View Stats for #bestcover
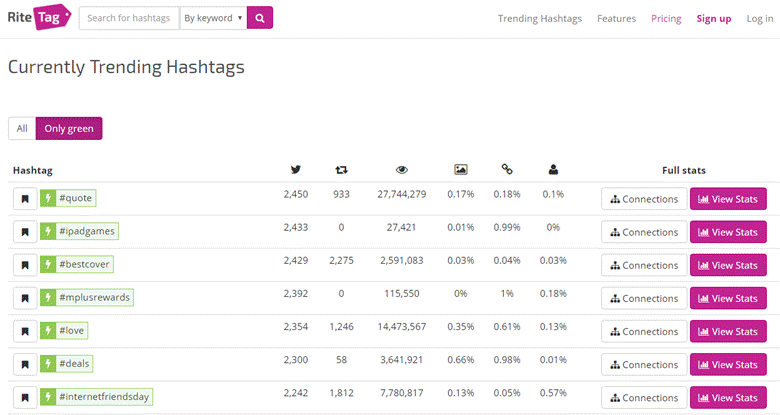 click(728, 265)
